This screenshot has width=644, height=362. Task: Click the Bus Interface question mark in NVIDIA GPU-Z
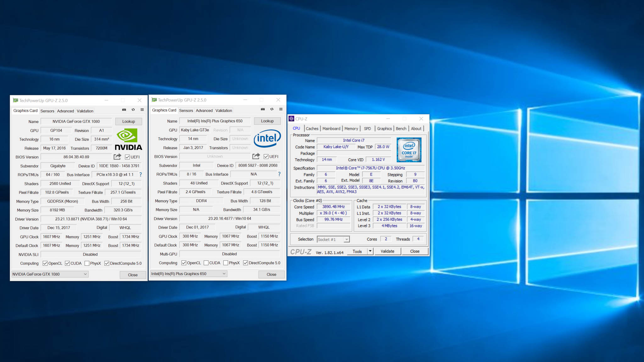pyautogui.click(x=141, y=174)
